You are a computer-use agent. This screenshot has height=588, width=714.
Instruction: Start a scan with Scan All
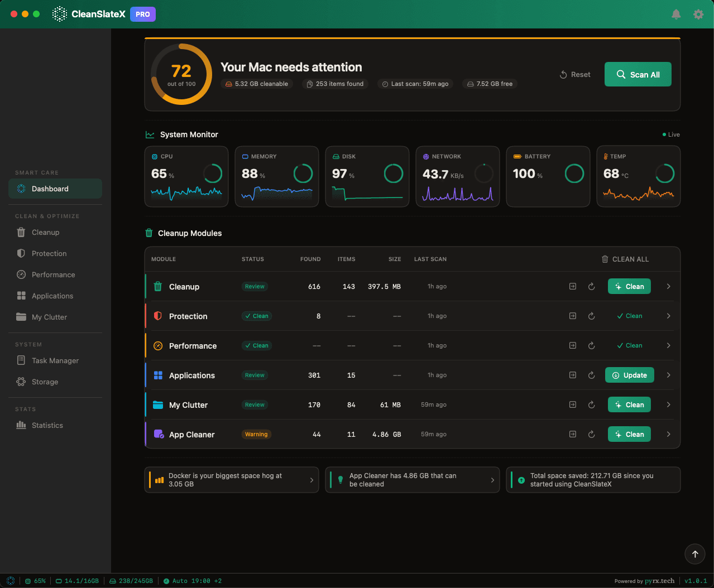638,74
